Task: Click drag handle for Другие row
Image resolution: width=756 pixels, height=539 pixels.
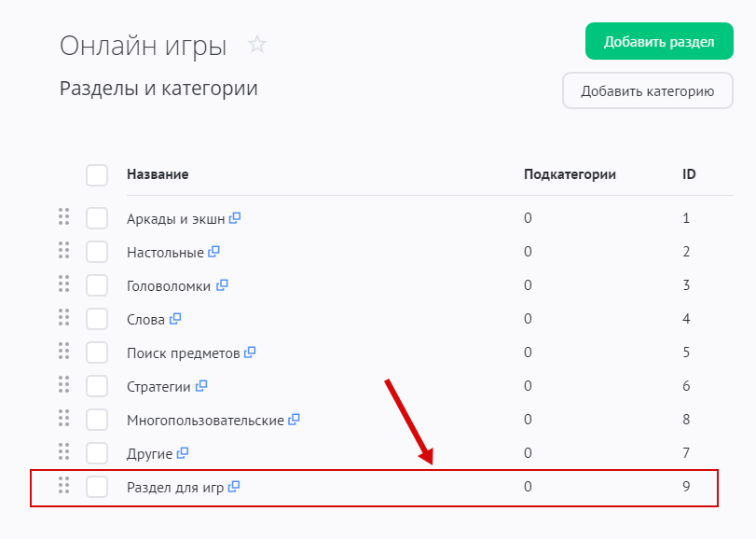Action: [64, 451]
